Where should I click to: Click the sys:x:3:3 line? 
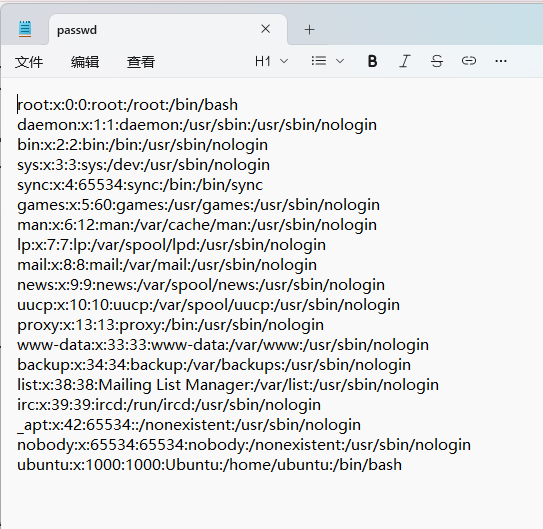point(143,165)
